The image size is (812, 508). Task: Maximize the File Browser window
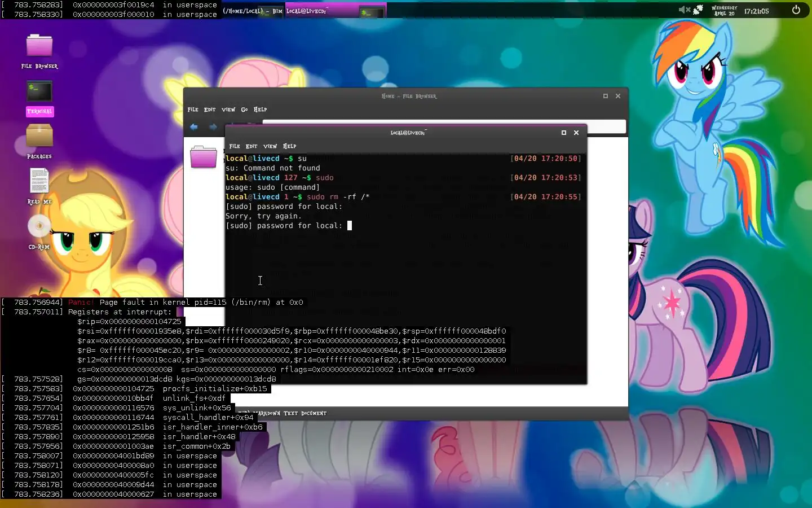(606, 96)
